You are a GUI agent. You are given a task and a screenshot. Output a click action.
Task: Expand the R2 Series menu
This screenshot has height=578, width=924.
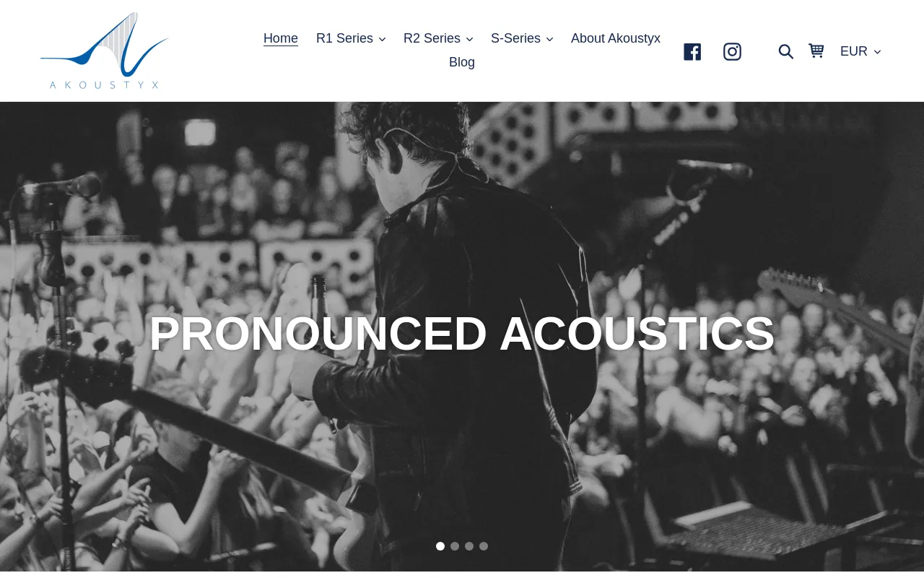(438, 38)
